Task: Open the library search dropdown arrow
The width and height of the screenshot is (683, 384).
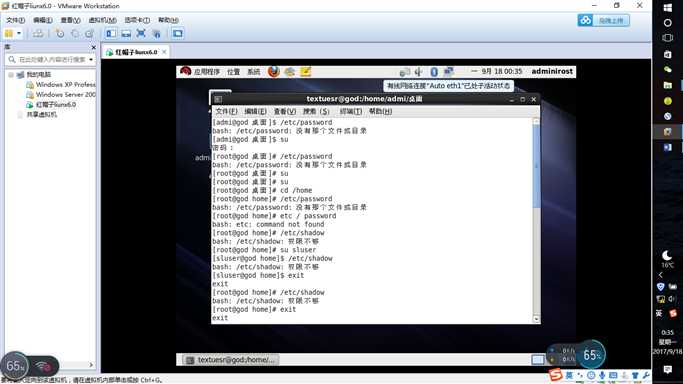Action: pyautogui.click(x=91, y=59)
